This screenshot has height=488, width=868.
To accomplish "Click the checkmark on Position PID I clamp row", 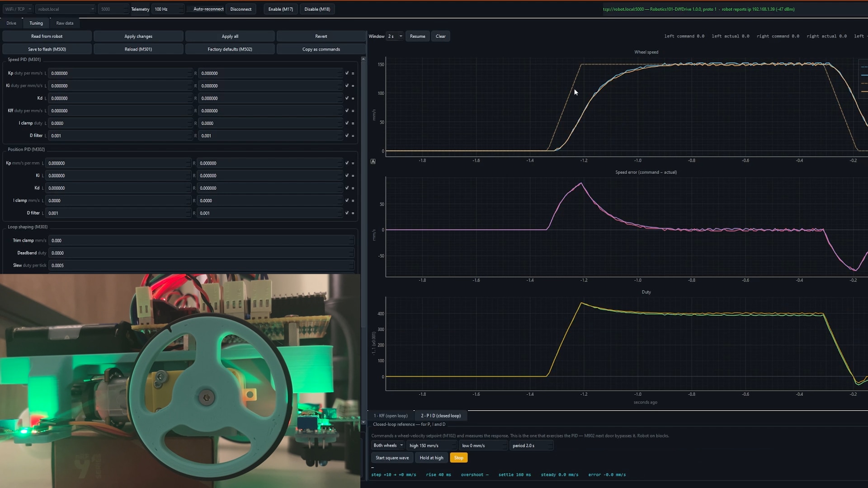I will tap(347, 201).
